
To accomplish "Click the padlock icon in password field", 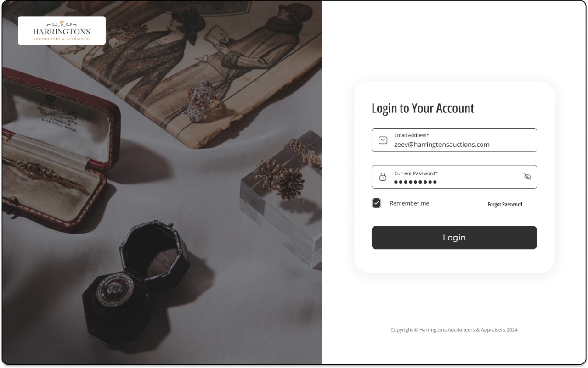I will pos(383,177).
